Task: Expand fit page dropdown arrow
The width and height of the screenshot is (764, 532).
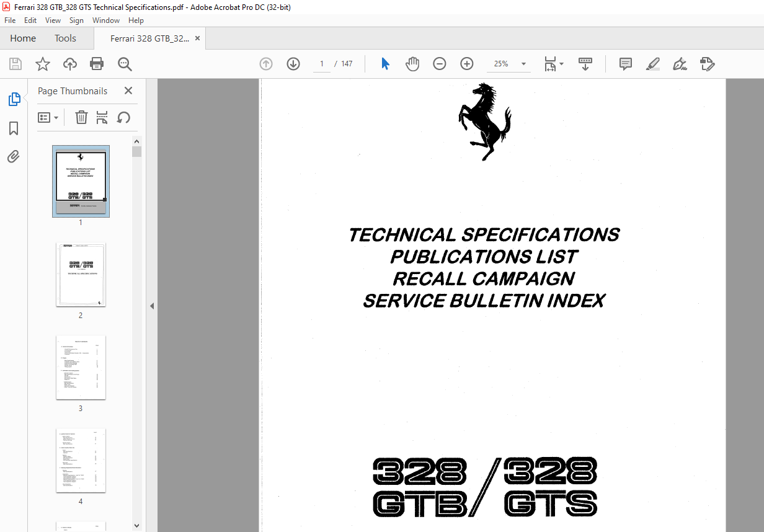Action: point(561,64)
